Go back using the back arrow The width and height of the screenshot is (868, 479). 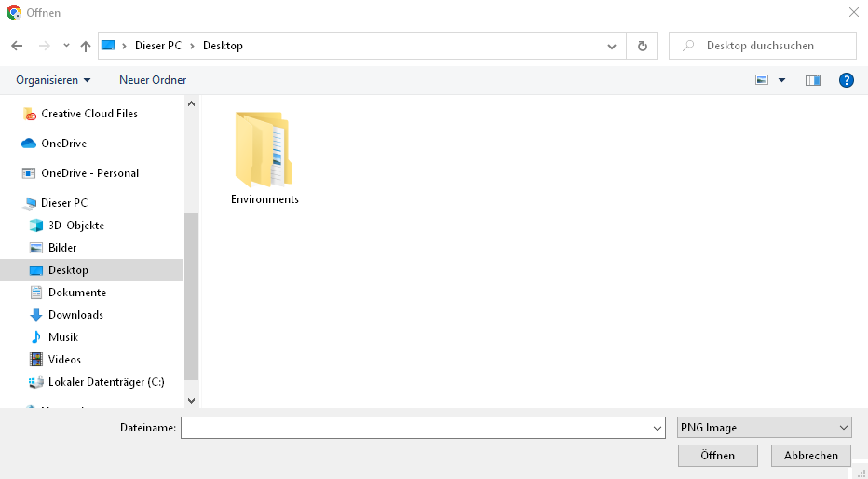17,46
